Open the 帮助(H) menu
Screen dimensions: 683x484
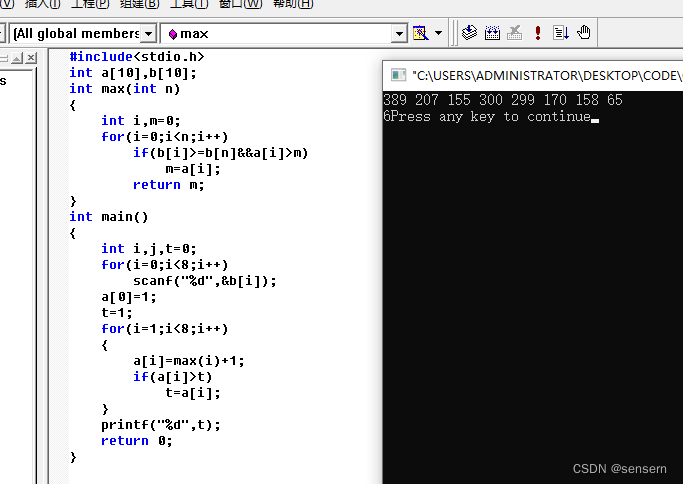293,4
